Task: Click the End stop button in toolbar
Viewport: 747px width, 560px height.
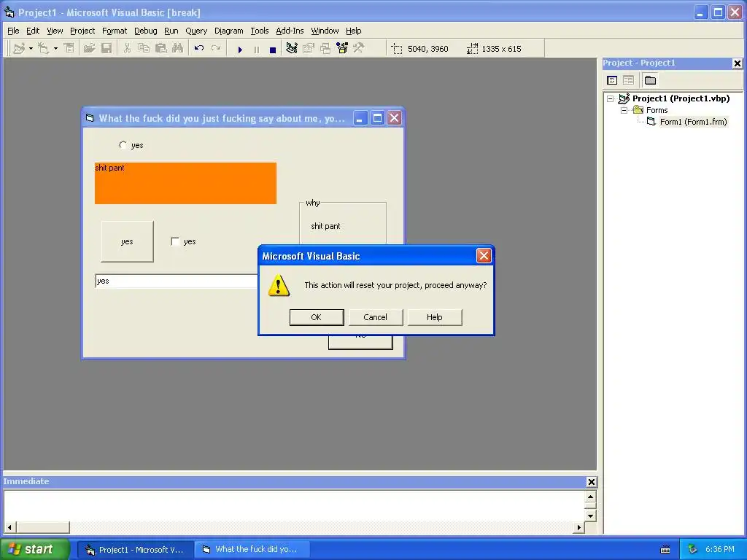Action: pos(273,50)
